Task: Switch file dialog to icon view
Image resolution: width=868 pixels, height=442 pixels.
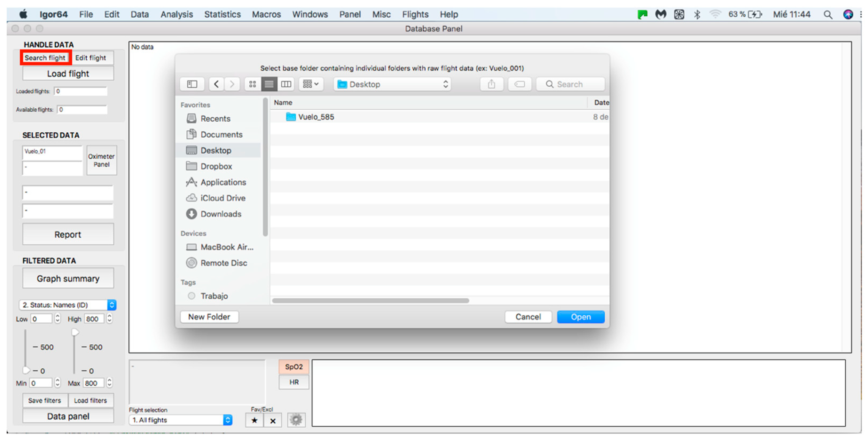Action: [252, 84]
